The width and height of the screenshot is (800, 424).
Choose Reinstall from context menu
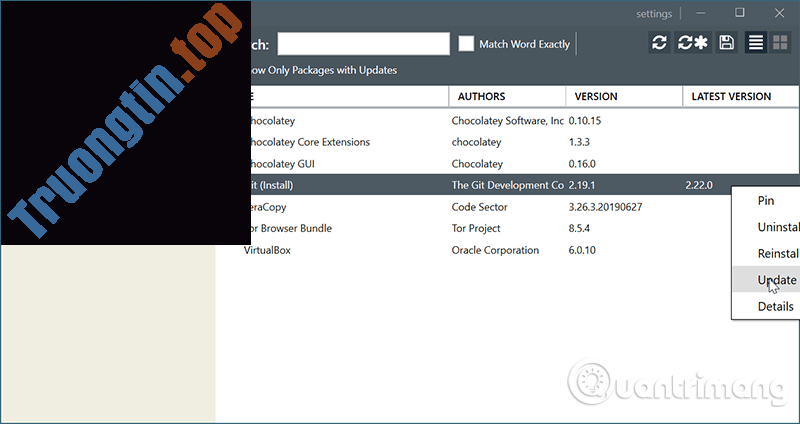[765, 254]
